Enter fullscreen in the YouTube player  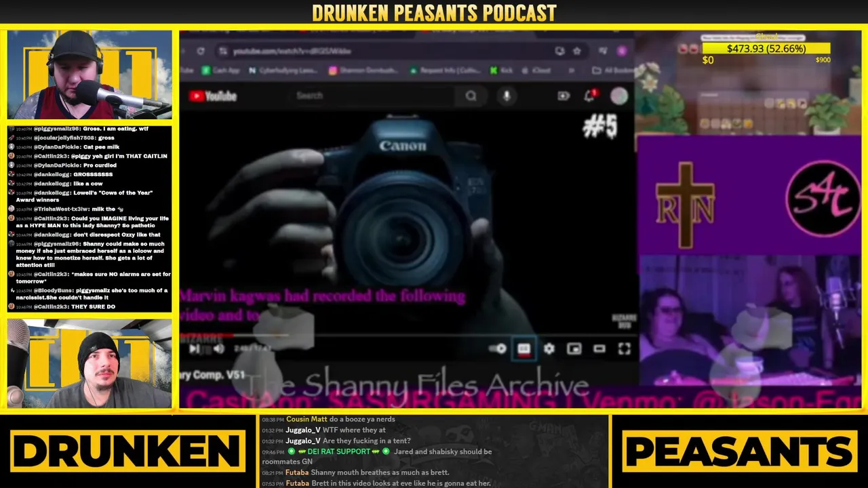[x=624, y=349]
